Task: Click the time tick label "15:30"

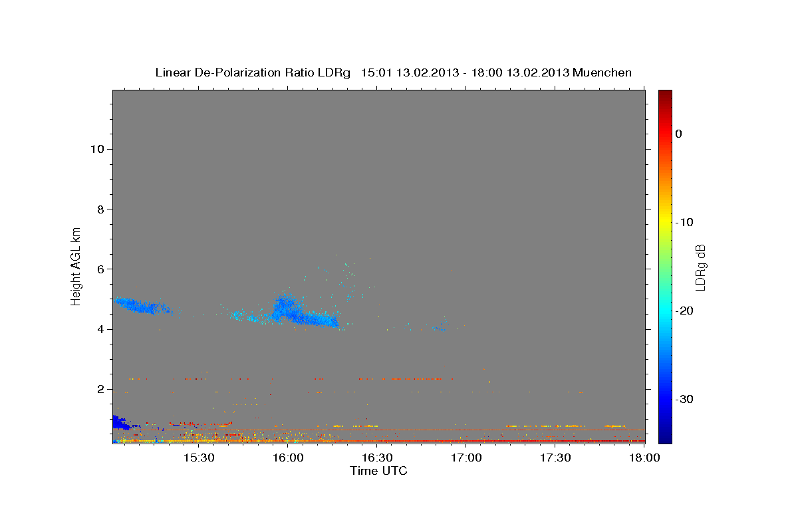Action: coord(198,458)
